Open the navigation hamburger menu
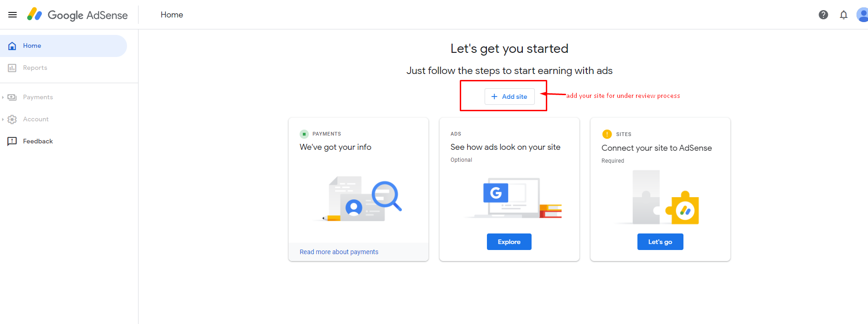This screenshot has height=324, width=868. pyautogui.click(x=12, y=14)
